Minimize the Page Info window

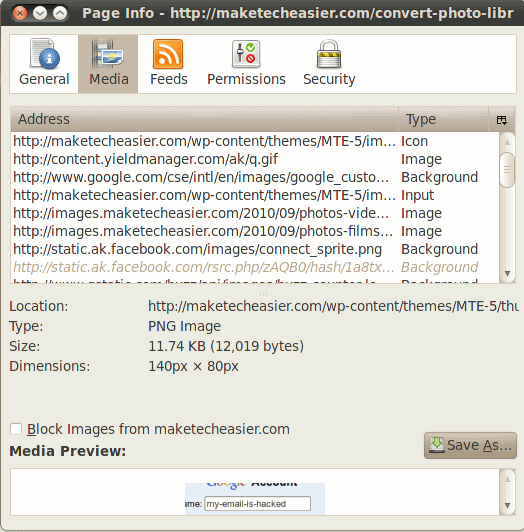pos(40,14)
